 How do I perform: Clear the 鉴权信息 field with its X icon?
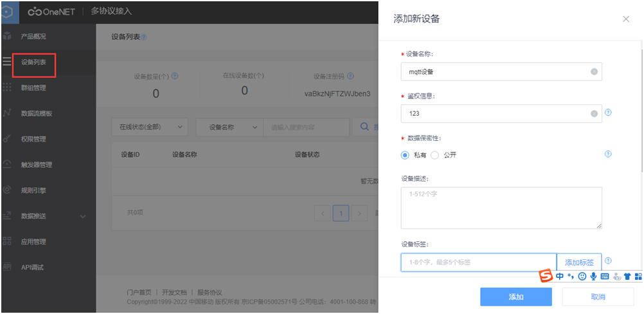(594, 114)
